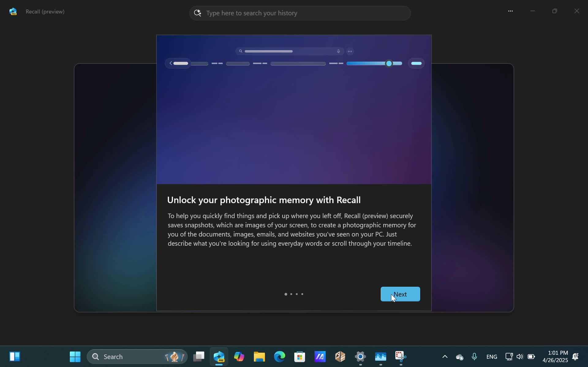Click the volume speaker tray icon
Screen dimensions: 588x367
(520, 357)
